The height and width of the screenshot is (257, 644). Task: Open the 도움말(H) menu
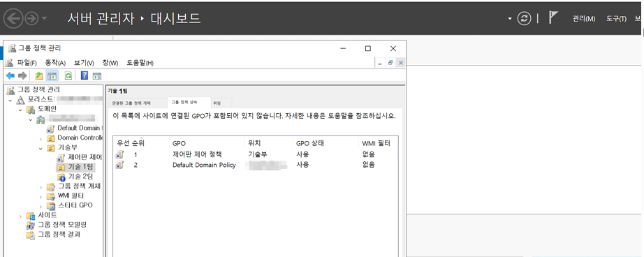pyautogui.click(x=140, y=63)
